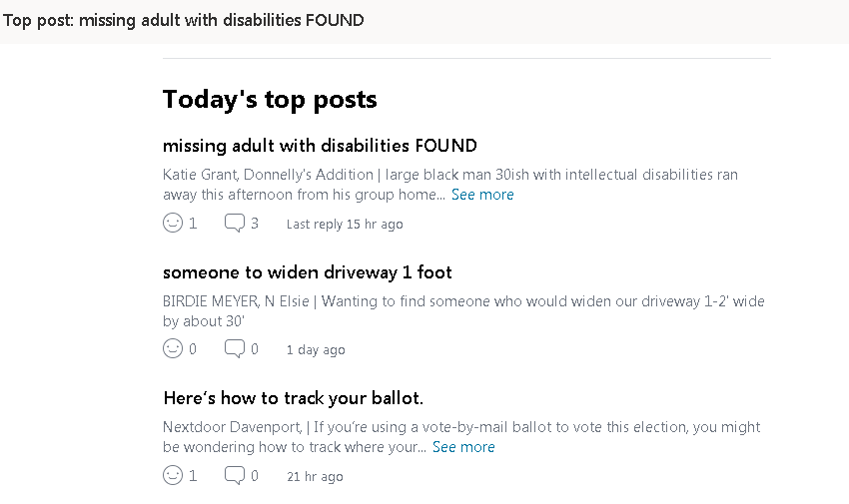Click the 'Top post' email subject header
Image resolution: width=849 pixels, height=504 pixels.
click(183, 21)
